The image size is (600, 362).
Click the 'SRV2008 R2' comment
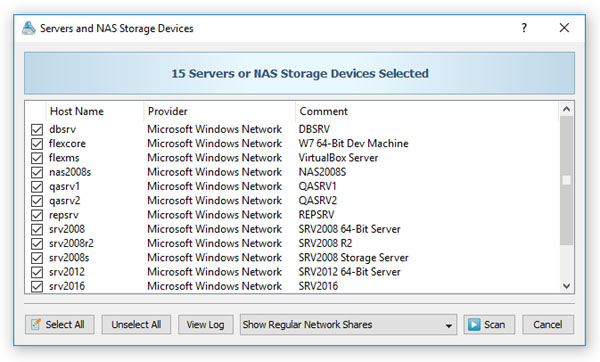(x=325, y=243)
